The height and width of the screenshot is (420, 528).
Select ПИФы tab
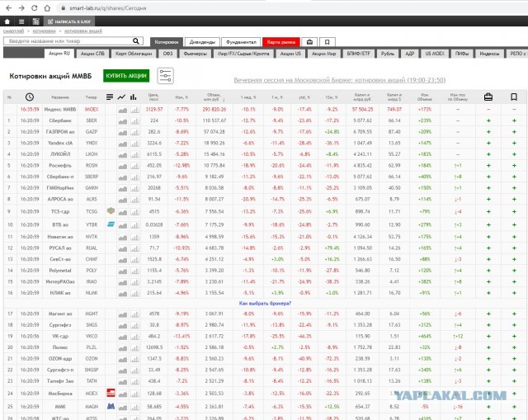(x=462, y=54)
